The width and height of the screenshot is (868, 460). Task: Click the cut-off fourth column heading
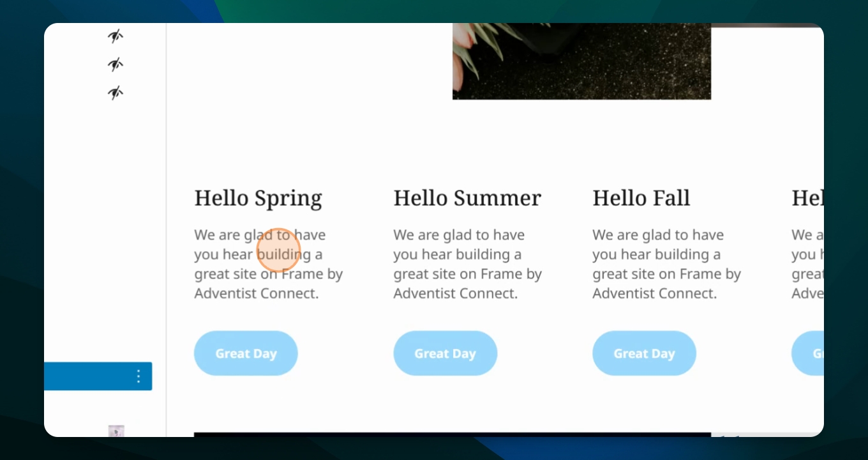(x=807, y=198)
